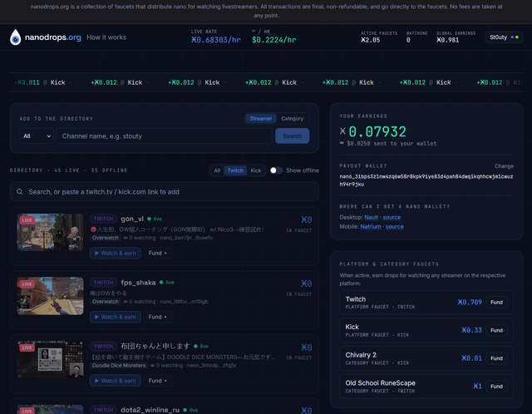Fund the Chivalry 2 category faucet

pyautogui.click(x=496, y=358)
